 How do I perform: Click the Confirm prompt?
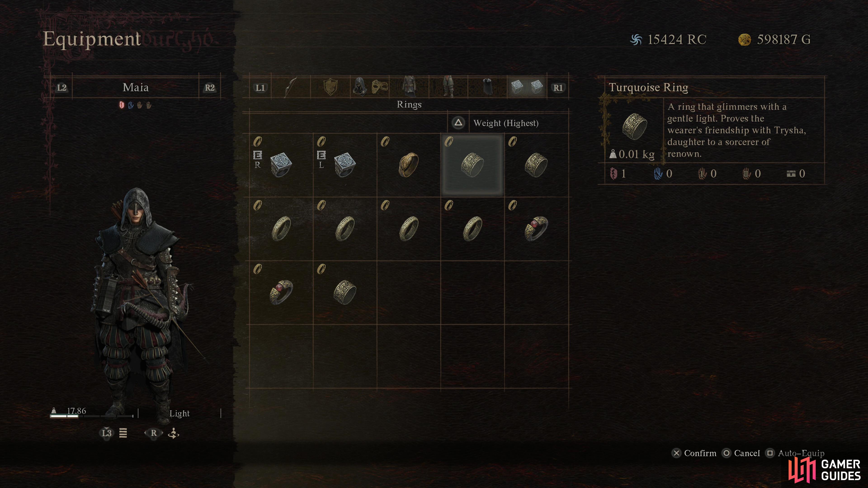coord(694,453)
